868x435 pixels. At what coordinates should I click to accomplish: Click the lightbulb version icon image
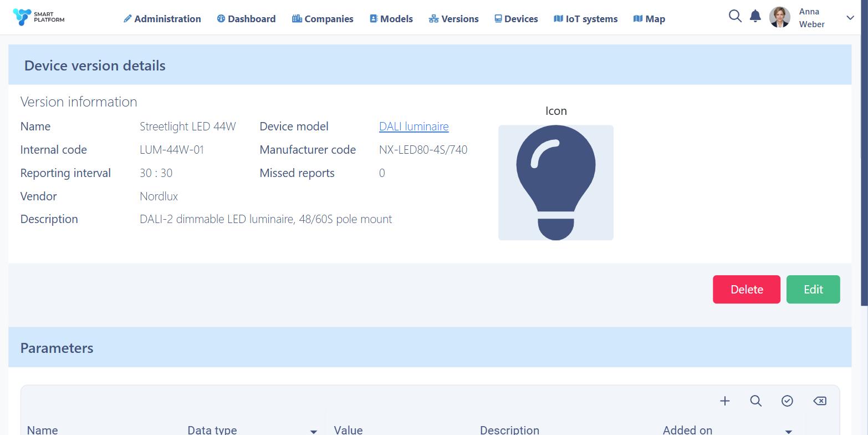556,183
